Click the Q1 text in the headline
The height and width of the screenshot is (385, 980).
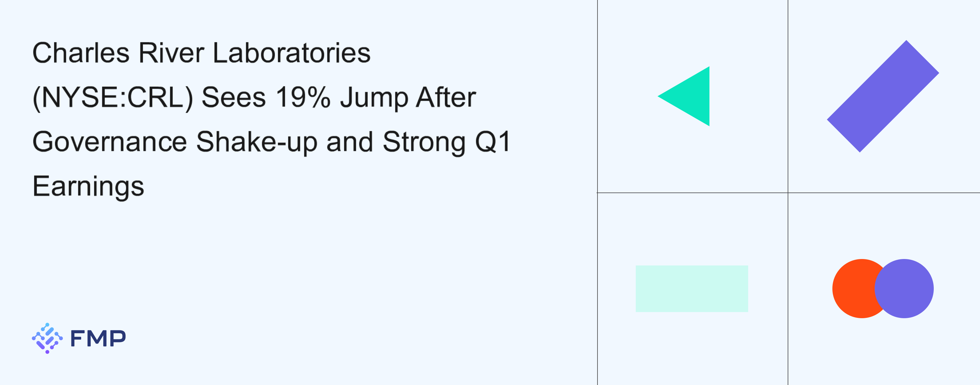(492, 142)
